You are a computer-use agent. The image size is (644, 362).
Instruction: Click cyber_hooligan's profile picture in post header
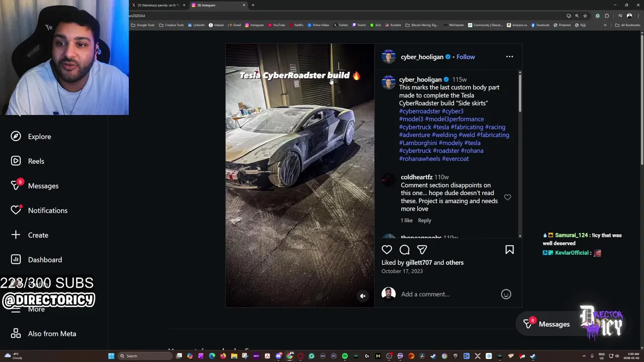pyautogui.click(x=388, y=57)
